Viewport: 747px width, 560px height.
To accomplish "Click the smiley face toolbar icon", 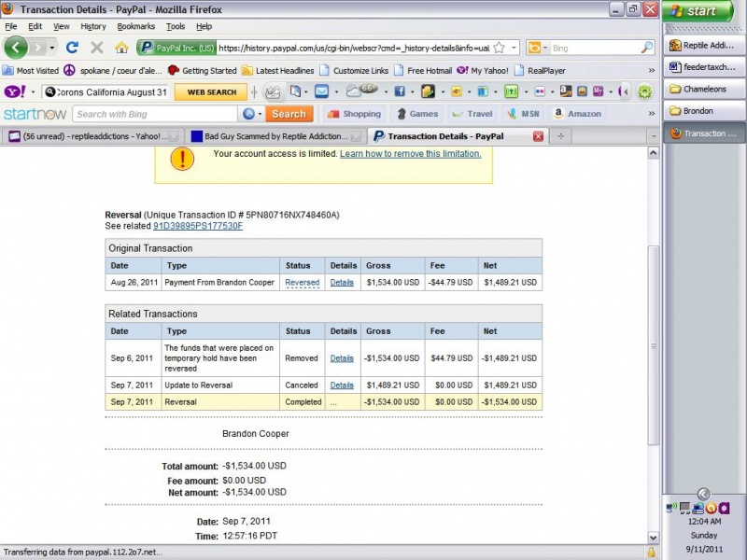I will pos(582,91).
